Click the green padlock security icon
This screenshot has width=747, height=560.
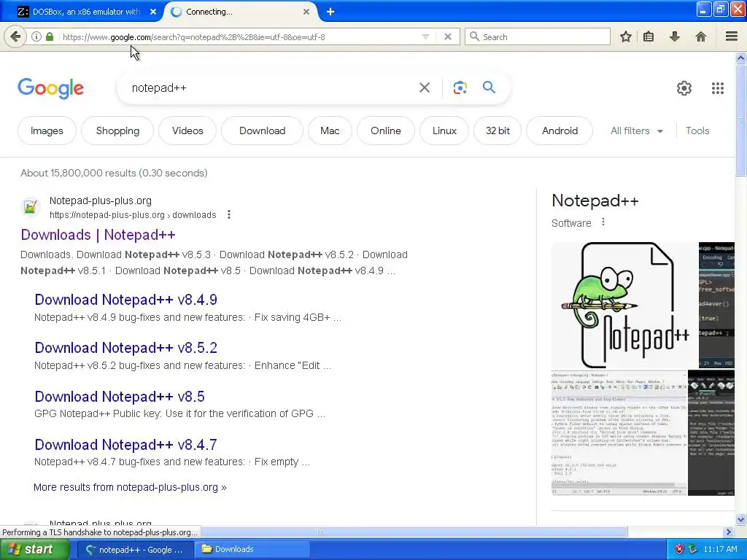(x=50, y=36)
